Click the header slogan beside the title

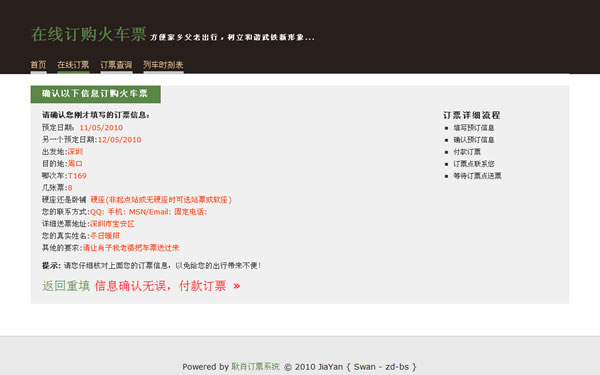pos(233,38)
